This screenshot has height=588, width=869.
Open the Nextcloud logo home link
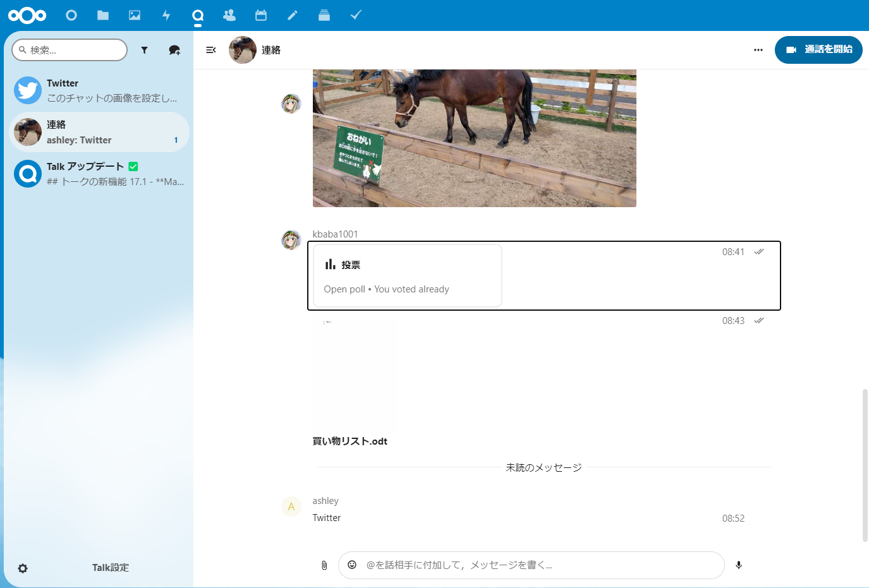[27, 15]
